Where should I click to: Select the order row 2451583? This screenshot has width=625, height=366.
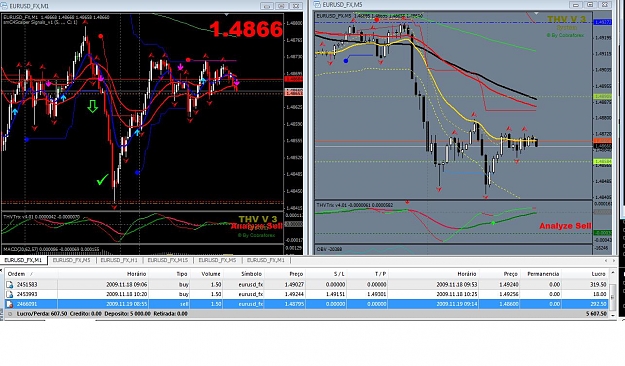307,285
